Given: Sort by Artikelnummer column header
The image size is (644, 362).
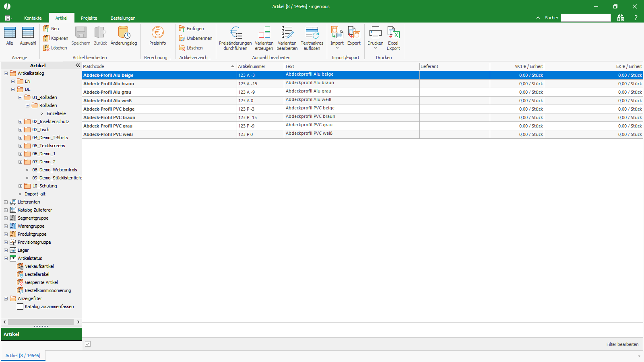Looking at the screenshot, I should 260,66.
